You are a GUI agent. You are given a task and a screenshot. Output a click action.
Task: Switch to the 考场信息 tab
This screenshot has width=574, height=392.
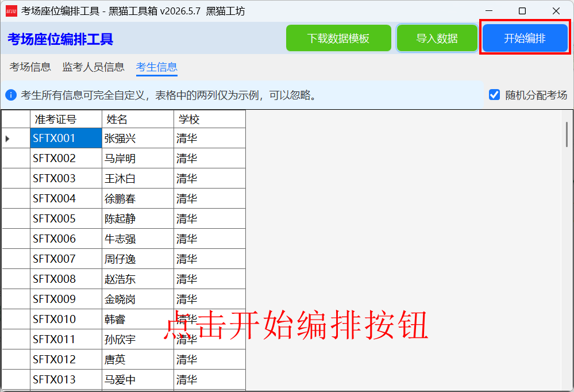pyautogui.click(x=30, y=67)
